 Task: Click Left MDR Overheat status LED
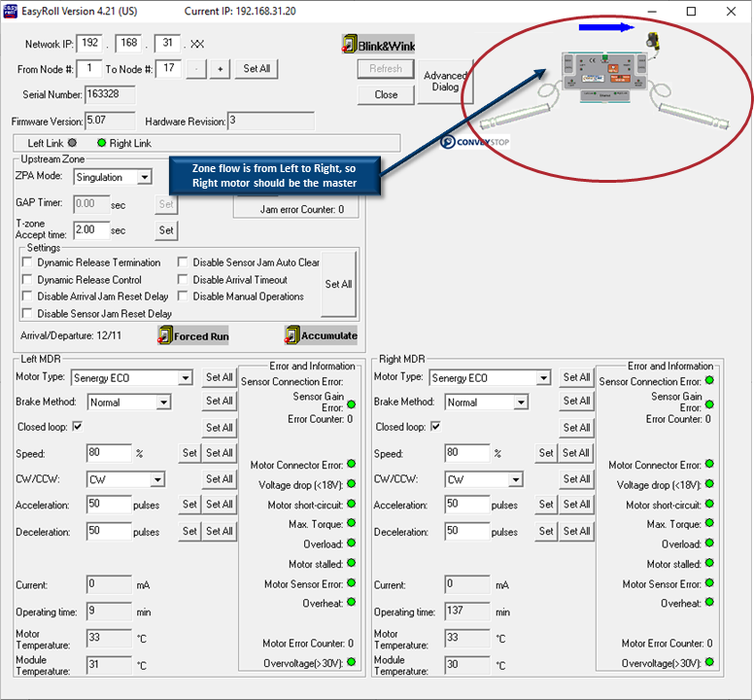(352, 602)
